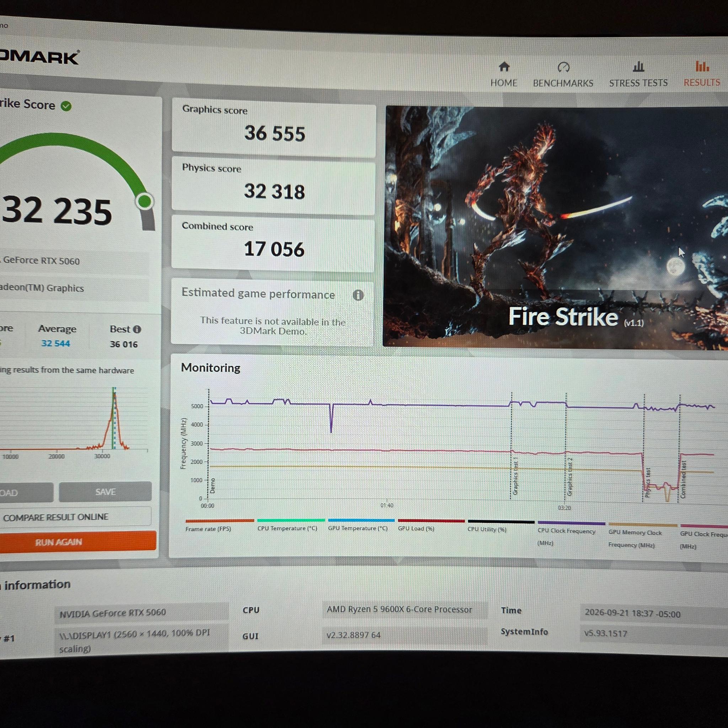Toggle the GPU Temperature (°C) legend series
This screenshot has height=728, width=728.
tap(361, 525)
